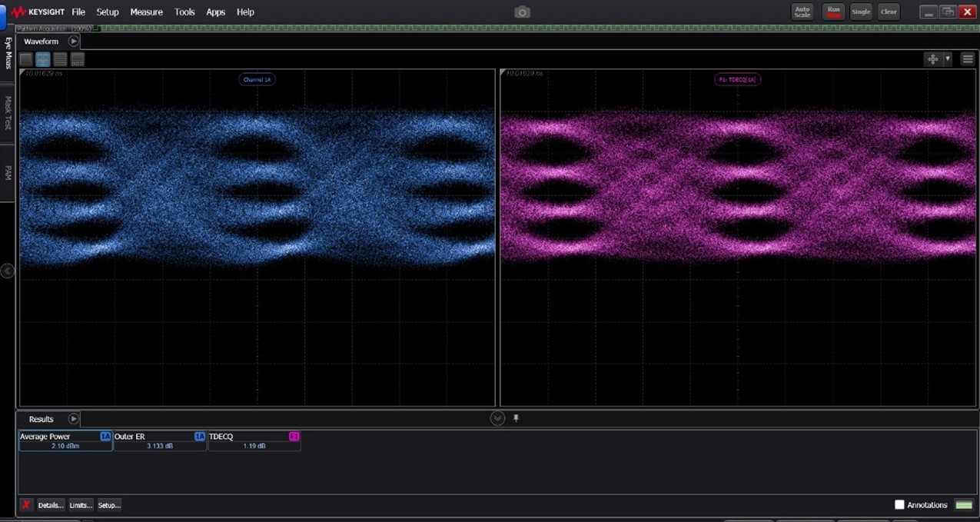Click the Auto Scale button
The height and width of the screenshot is (522, 980).
pyautogui.click(x=802, y=12)
